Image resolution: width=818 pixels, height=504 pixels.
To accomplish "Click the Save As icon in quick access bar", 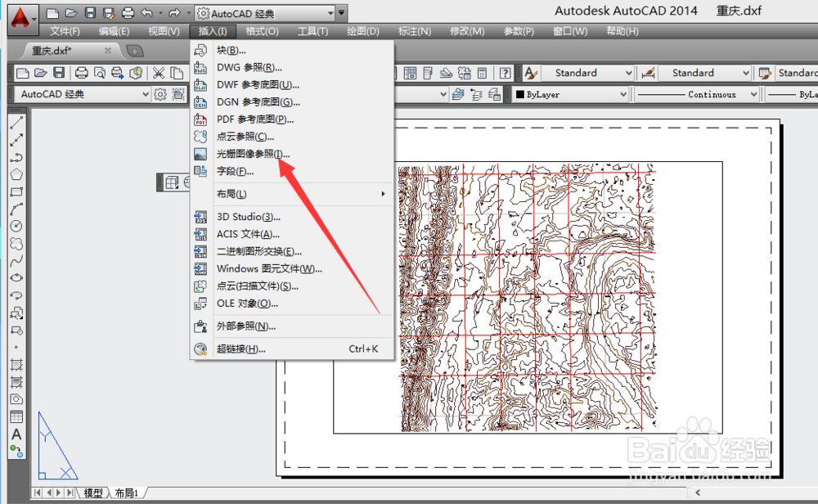I will tap(109, 13).
